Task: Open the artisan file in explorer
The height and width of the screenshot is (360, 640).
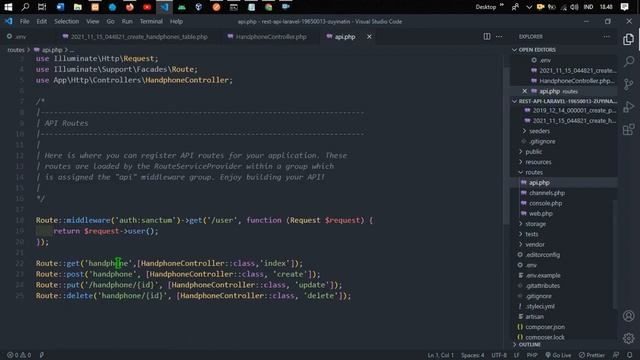Action: point(534,317)
